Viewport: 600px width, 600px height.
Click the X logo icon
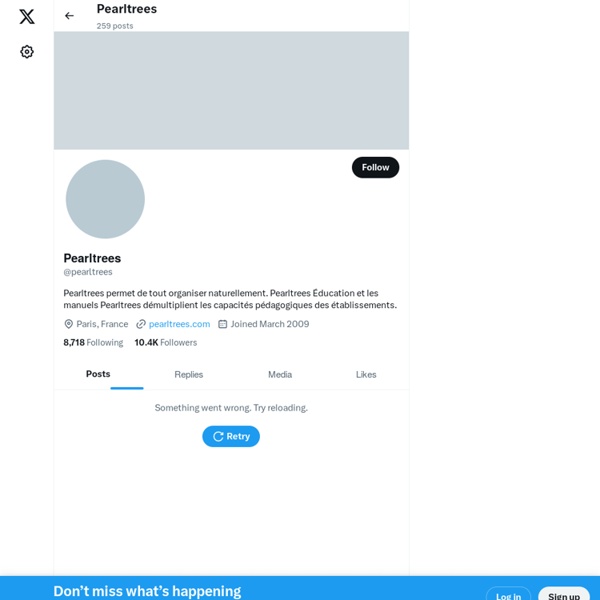pyautogui.click(x=27, y=16)
